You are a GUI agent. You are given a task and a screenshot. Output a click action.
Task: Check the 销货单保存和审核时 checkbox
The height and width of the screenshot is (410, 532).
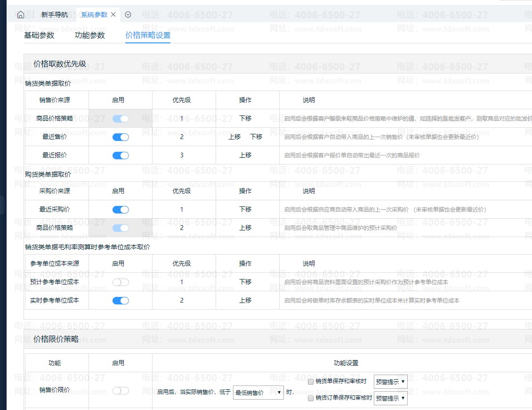[311, 382]
